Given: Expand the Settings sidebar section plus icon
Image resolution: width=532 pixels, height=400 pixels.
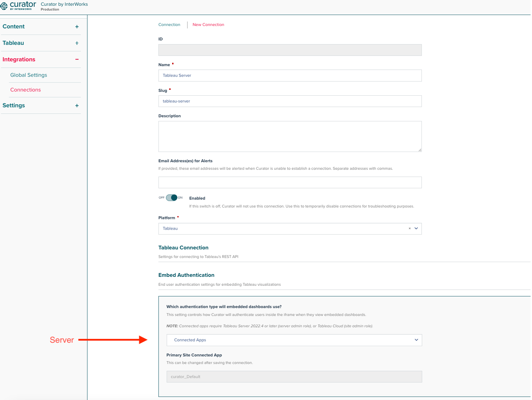Looking at the screenshot, I should point(77,106).
